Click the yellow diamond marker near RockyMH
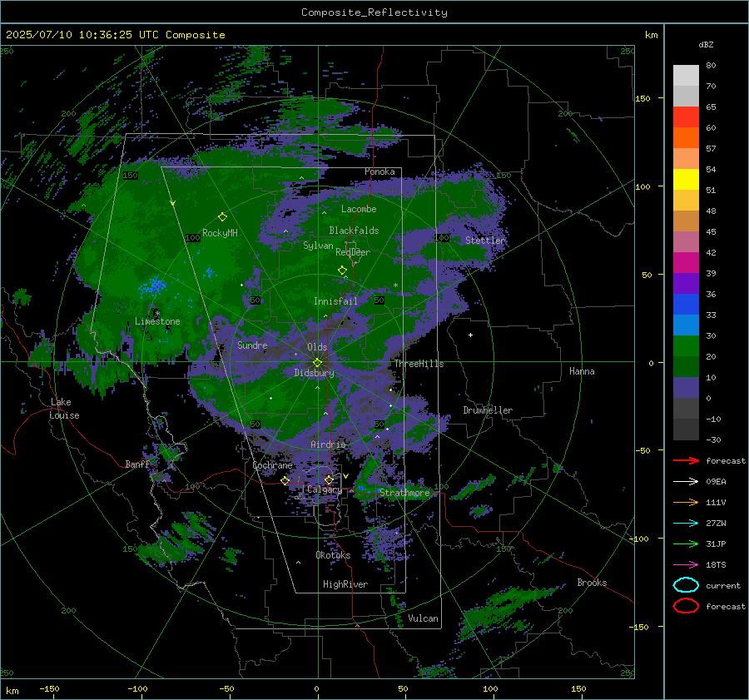 222,217
